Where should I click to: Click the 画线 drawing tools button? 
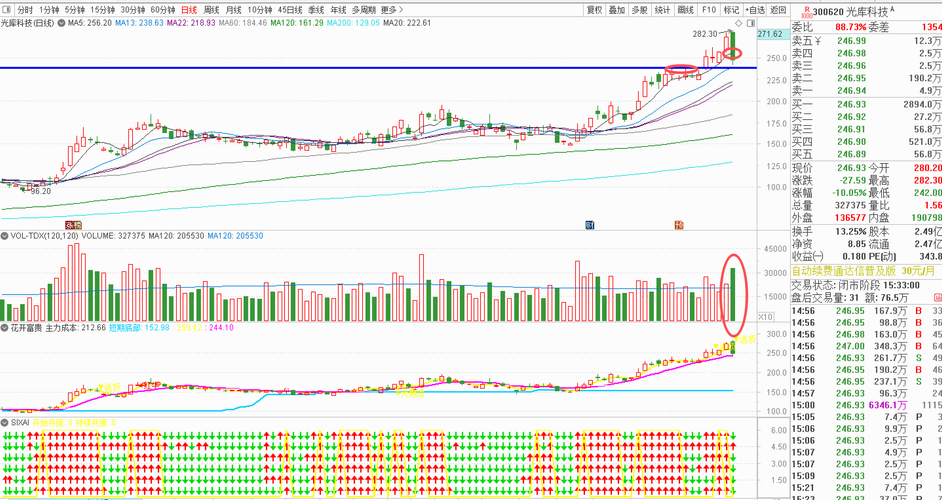pyautogui.click(x=685, y=10)
